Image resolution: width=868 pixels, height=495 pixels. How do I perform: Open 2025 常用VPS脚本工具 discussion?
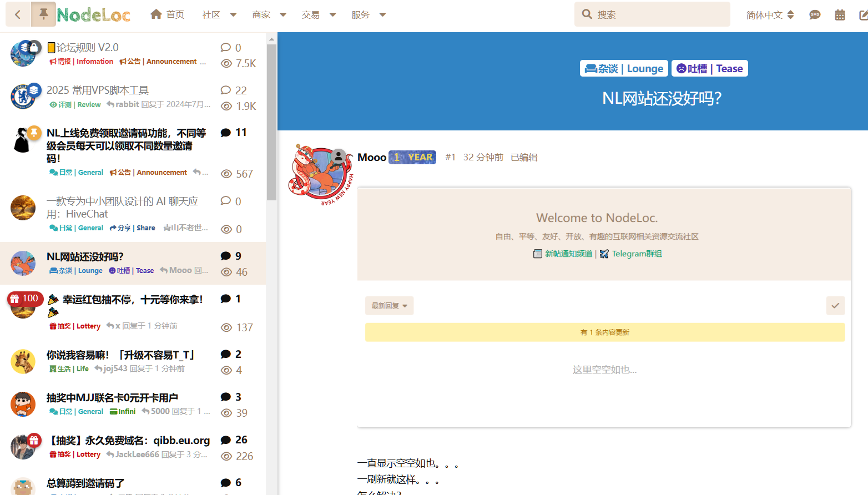[x=98, y=90]
